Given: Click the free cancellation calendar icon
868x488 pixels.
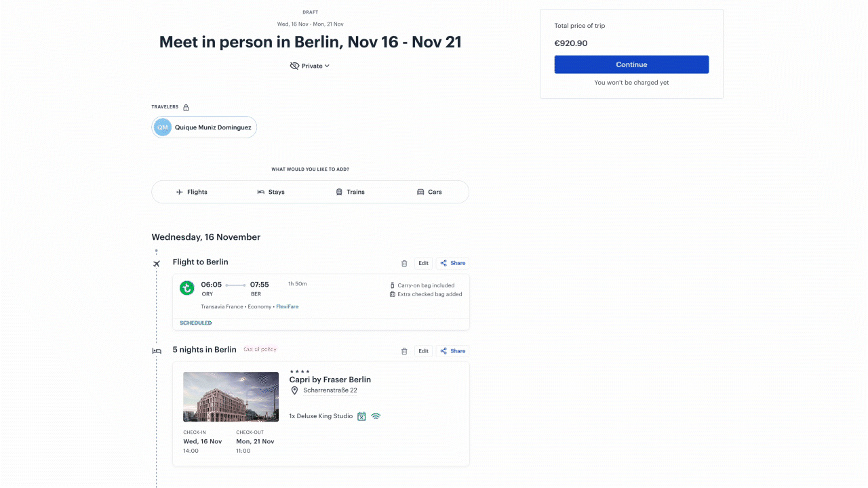Looking at the screenshot, I should pyautogui.click(x=361, y=416).
